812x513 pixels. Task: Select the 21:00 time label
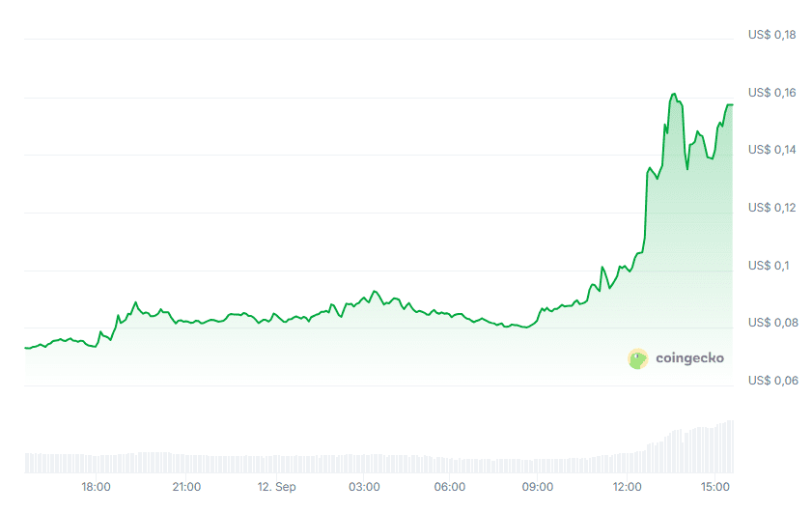[186, 486]
